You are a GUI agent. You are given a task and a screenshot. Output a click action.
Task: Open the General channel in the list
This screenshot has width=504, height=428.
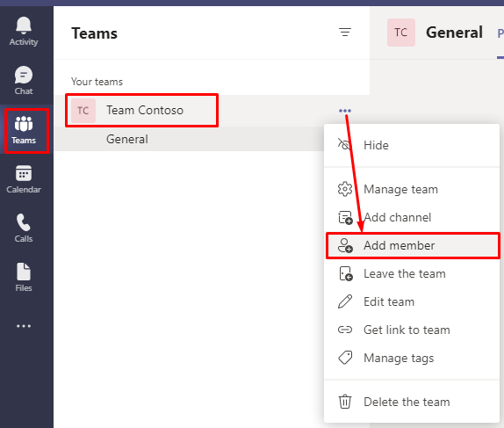coord(189,140)
